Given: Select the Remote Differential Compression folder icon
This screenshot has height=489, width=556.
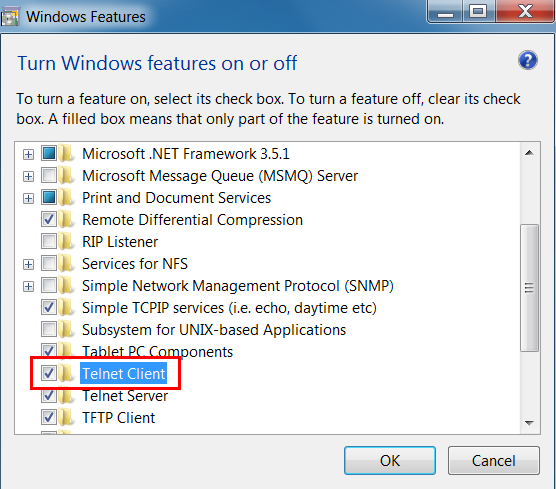Looking at the screenshot, I should (66, 220).
